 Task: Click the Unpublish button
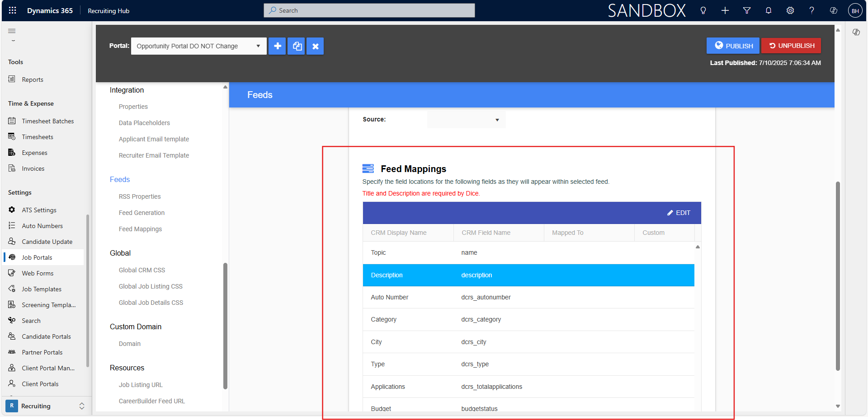pos(791,46)
